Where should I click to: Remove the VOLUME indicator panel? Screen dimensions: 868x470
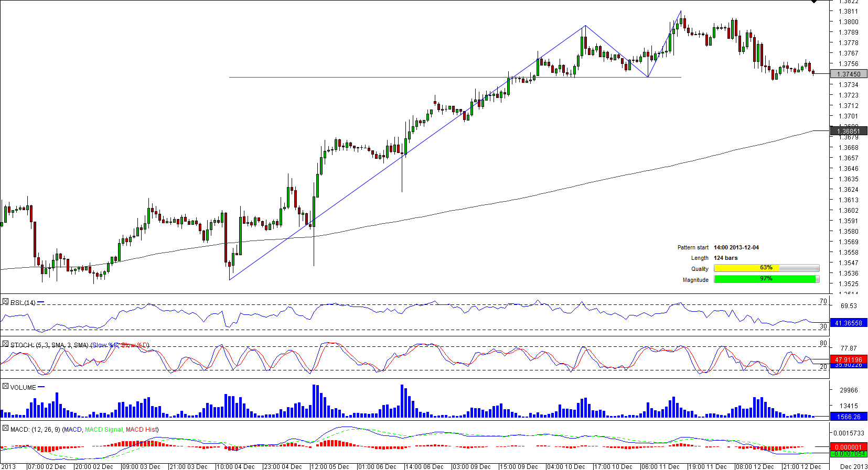point(5,386)
